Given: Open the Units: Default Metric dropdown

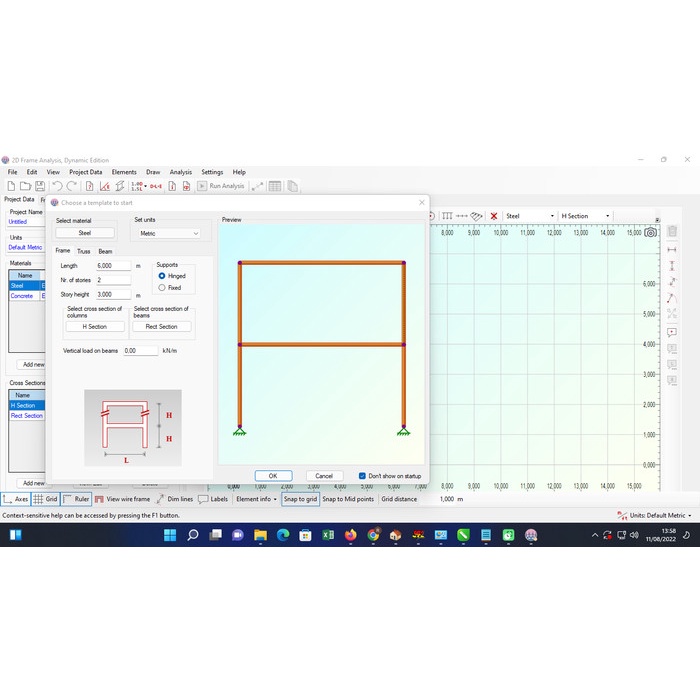Looking at the screenshot, I should [x=654, y=516].
